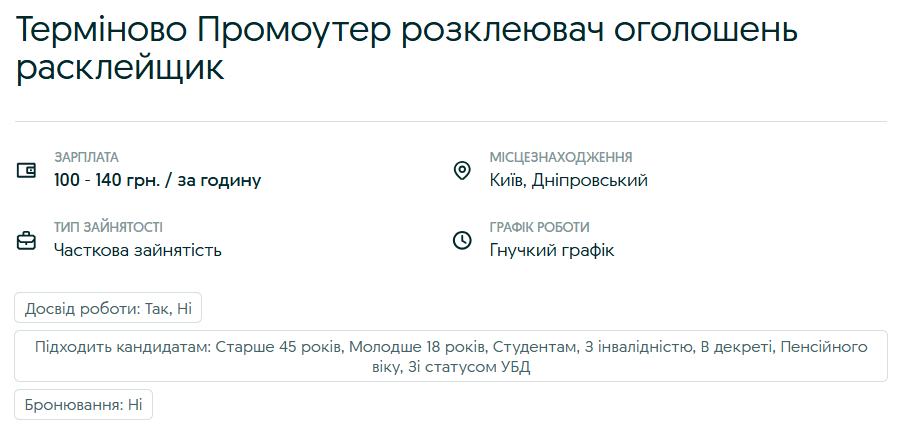Click the word 'расклейщик' in the title

click(x=120, y=68)
